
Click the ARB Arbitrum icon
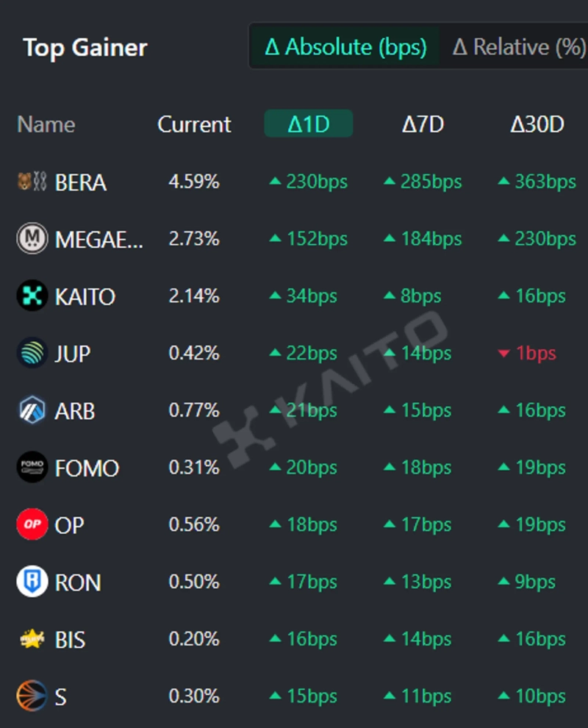pos(32,410)
